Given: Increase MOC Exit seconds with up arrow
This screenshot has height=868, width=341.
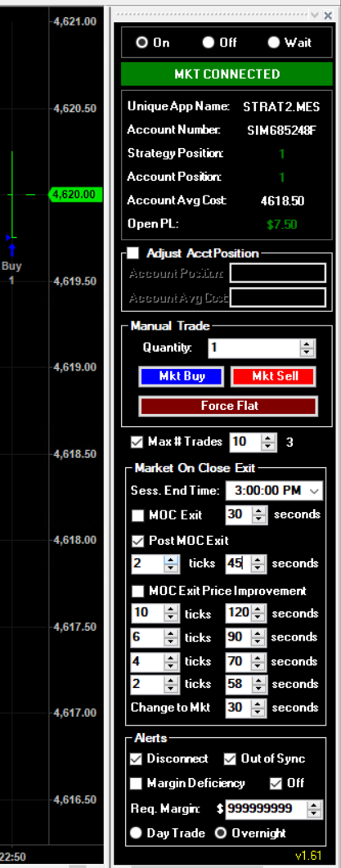Looking at the screenshot, I should click(258, 510).
